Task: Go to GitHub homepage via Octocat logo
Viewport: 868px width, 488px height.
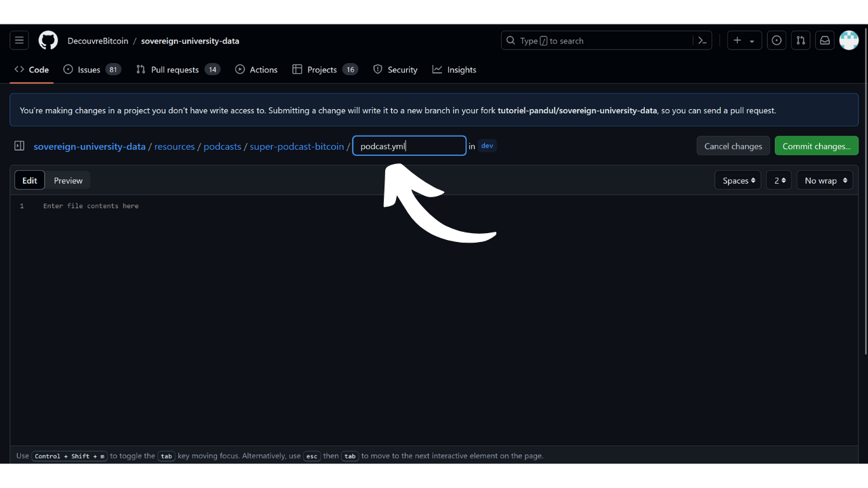Action: click(x=48, y=41)
